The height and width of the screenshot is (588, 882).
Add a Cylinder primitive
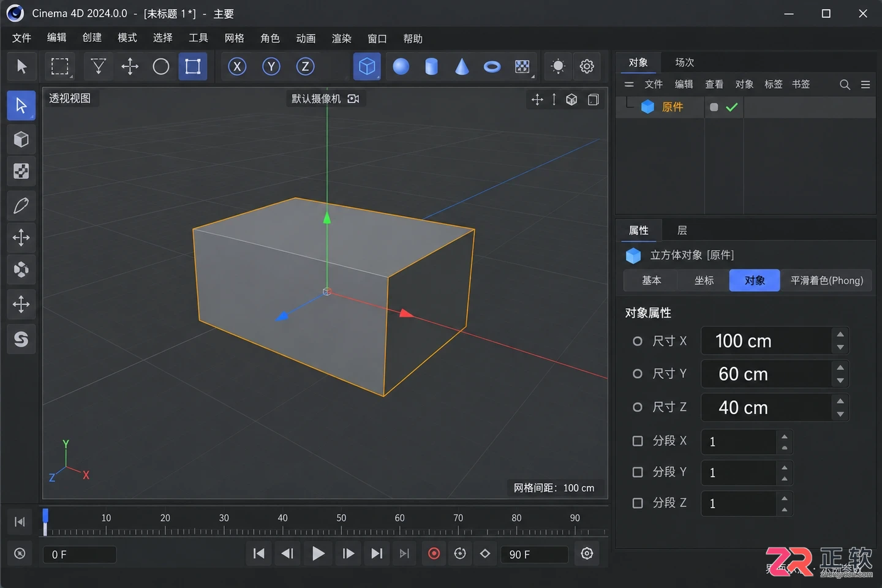pyautogui.click(x=432, y=66)
